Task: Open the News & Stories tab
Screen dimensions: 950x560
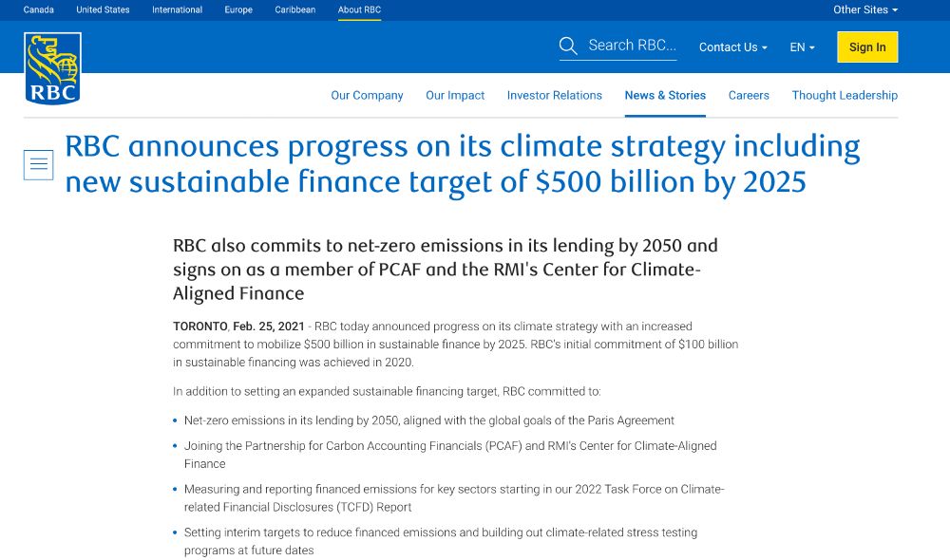Action: [665, 96]
